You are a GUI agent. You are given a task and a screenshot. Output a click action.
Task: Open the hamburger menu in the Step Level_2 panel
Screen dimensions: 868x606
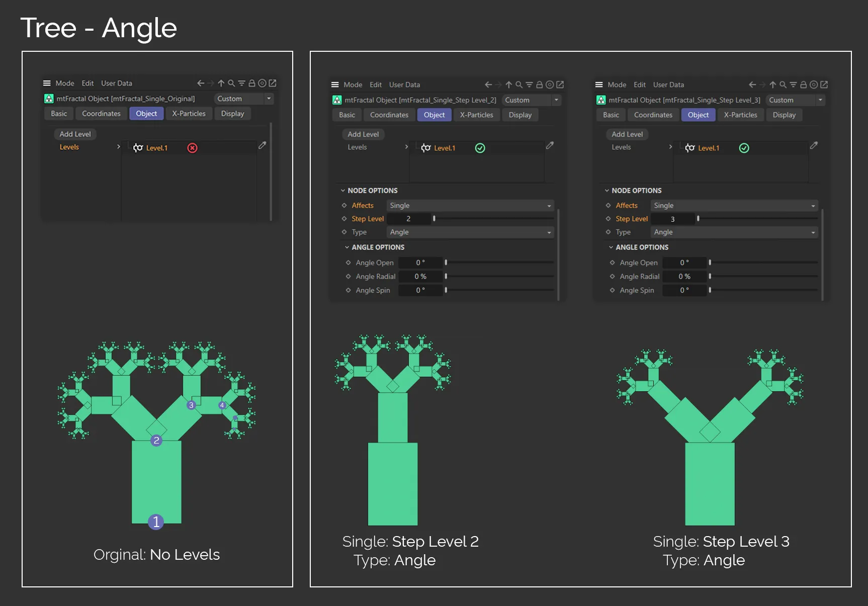pyautogui.click(x=335, y=85)
